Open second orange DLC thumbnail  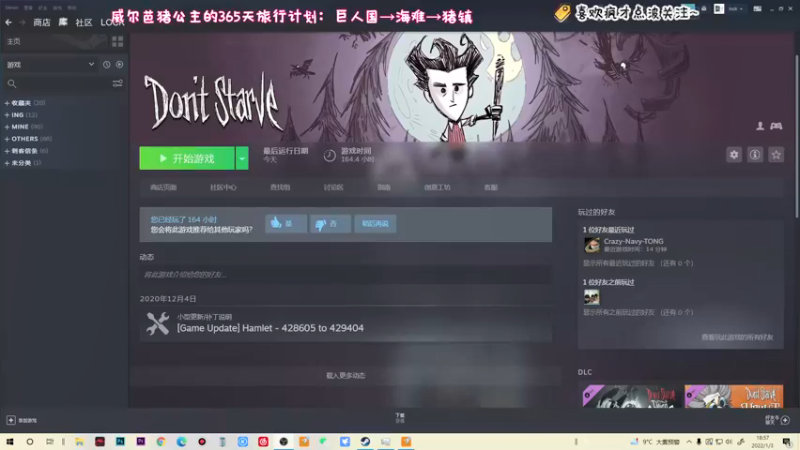tap(734, 396)
